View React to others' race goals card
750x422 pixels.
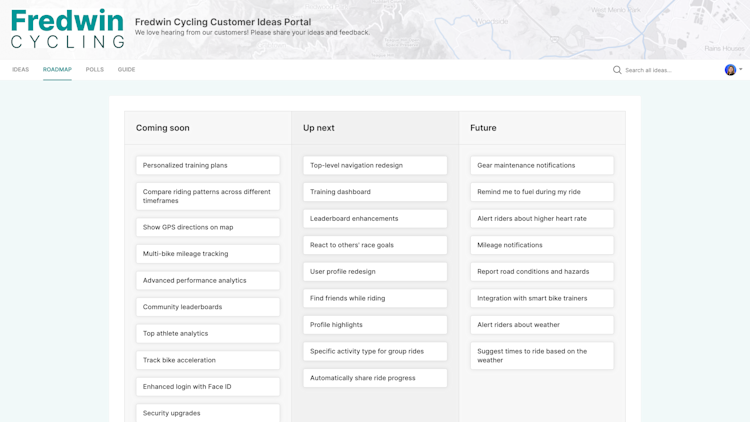(x=375, y=245)
